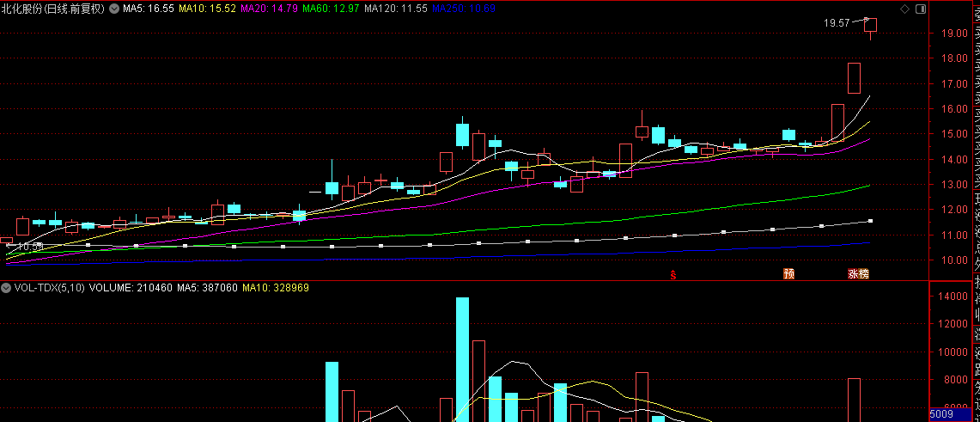Click the VOLUME: 210460 value

[131, 288]
